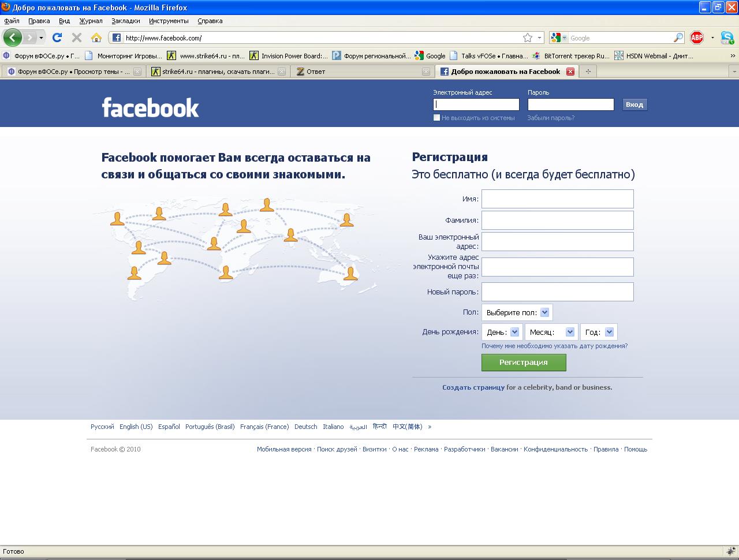This screenshot has width=739, height=560.
Task: Open the 'Месяц' month dropdown
Action: [x=551, y=332]
